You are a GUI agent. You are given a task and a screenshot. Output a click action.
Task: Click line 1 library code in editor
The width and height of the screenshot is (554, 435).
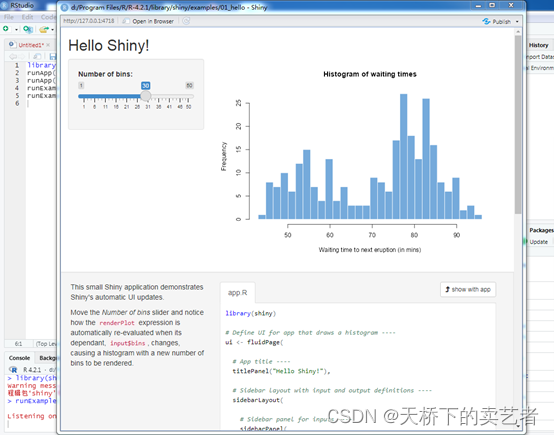(41, 65)
